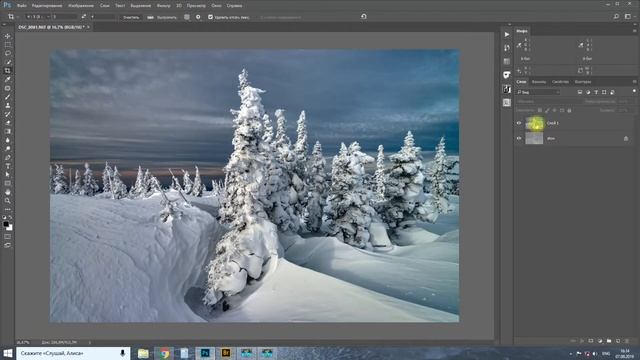The height and width of the screenshot is (360, 640).
Task: Open crop overlay grid options
Action: pos(187,17)
